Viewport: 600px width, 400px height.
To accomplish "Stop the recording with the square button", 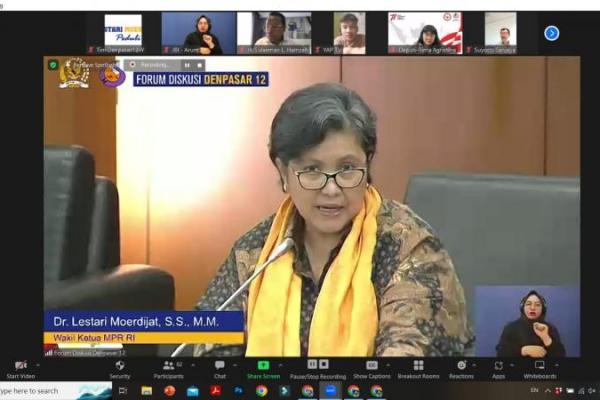I will point(323,364).
